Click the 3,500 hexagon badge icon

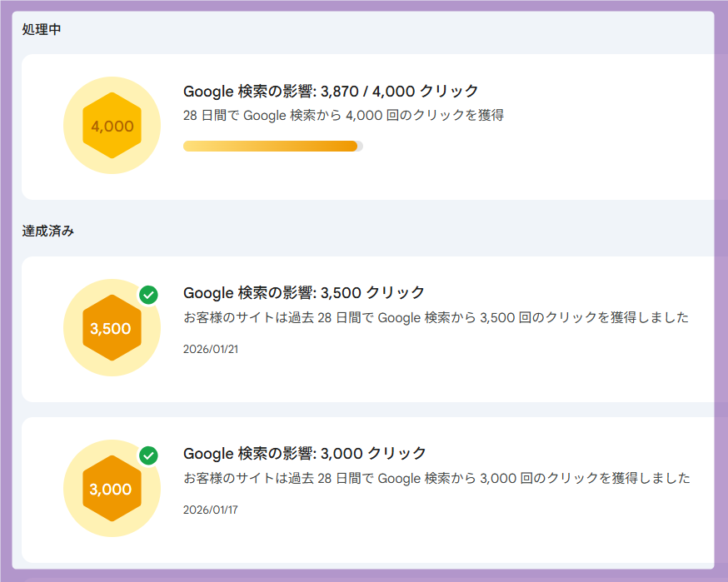tap(112, 328)
